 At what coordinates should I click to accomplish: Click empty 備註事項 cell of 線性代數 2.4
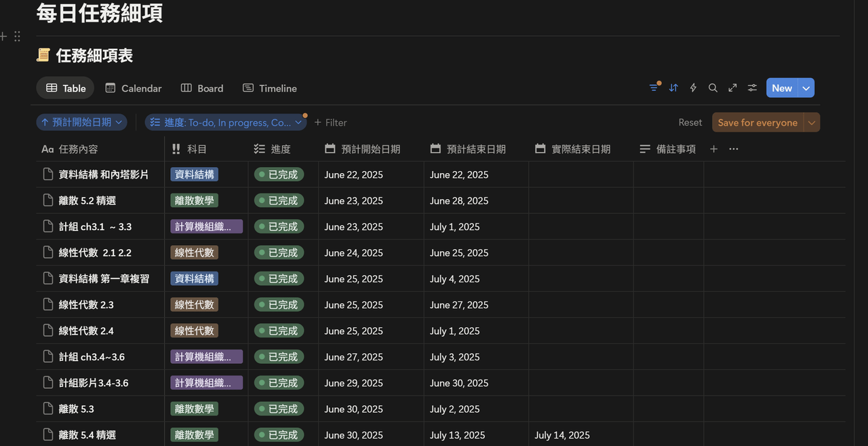[x=669, y=331]
